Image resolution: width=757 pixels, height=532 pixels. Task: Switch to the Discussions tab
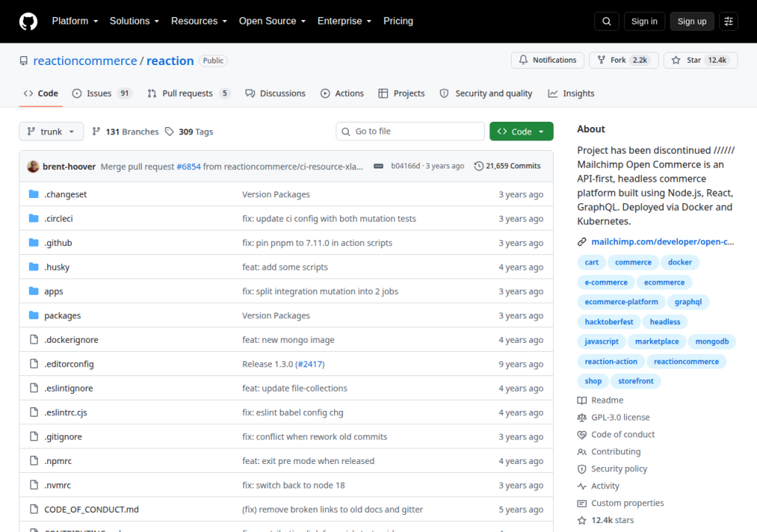pyautogui.click(x=275, y=94)
